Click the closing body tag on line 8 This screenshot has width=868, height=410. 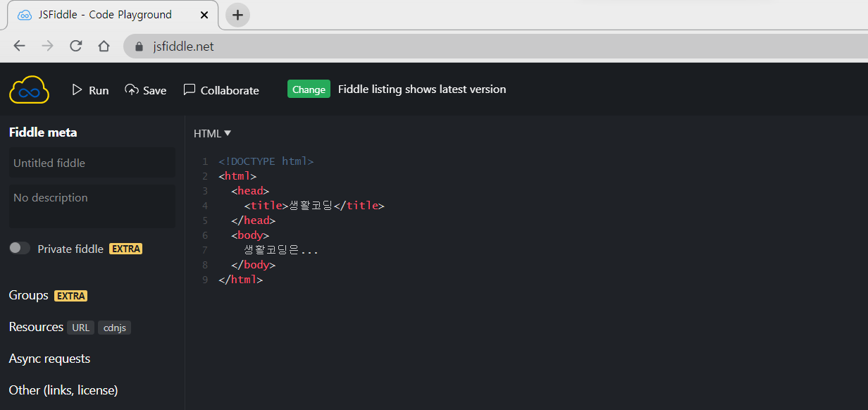[x=253, y=265]
